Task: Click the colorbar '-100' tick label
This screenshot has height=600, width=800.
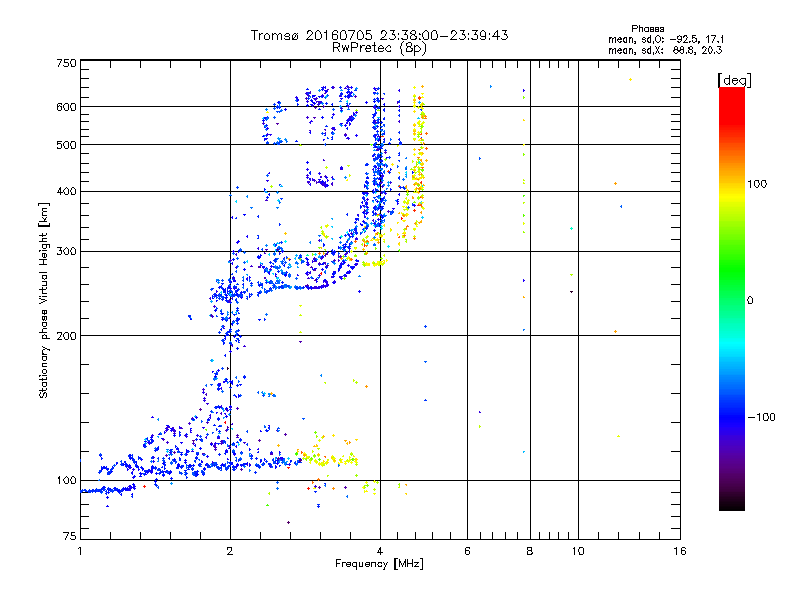Action: 761,417
